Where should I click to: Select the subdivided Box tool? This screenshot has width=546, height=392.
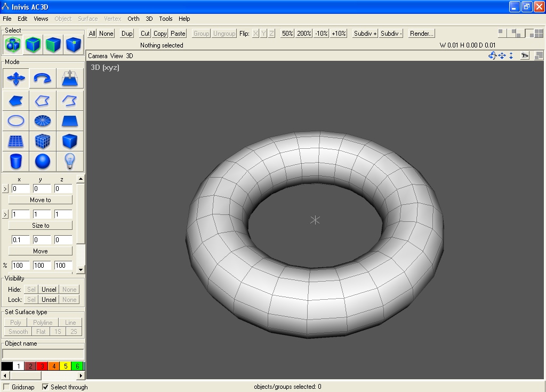pyautogui.click(x=43, y=141)
